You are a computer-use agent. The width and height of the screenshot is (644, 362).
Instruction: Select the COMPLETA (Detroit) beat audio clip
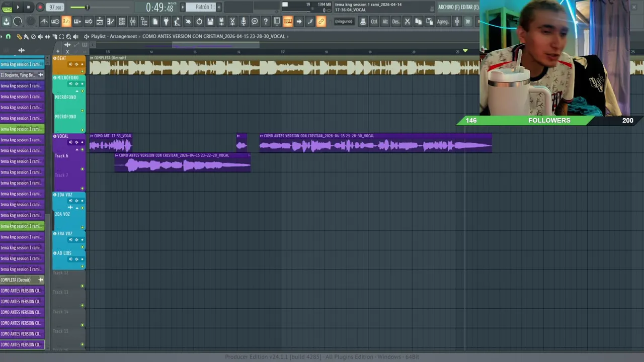pos(285,65)
